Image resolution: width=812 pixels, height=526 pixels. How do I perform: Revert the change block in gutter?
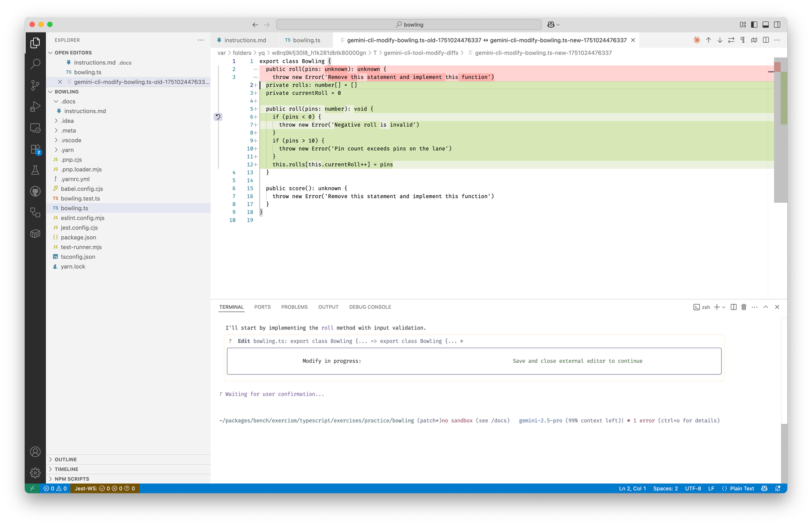point(218,117)
